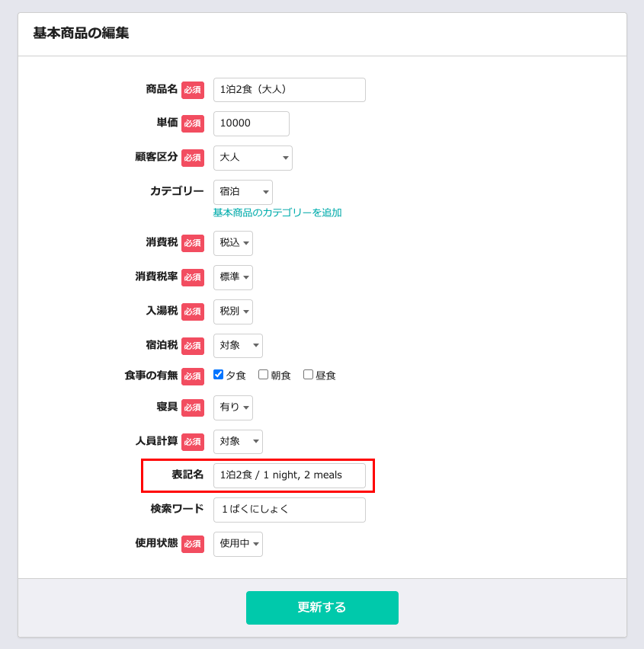The image size is (644, 649).
Task: Change the 使用状態 dropdown
Action: click(238, 544)
